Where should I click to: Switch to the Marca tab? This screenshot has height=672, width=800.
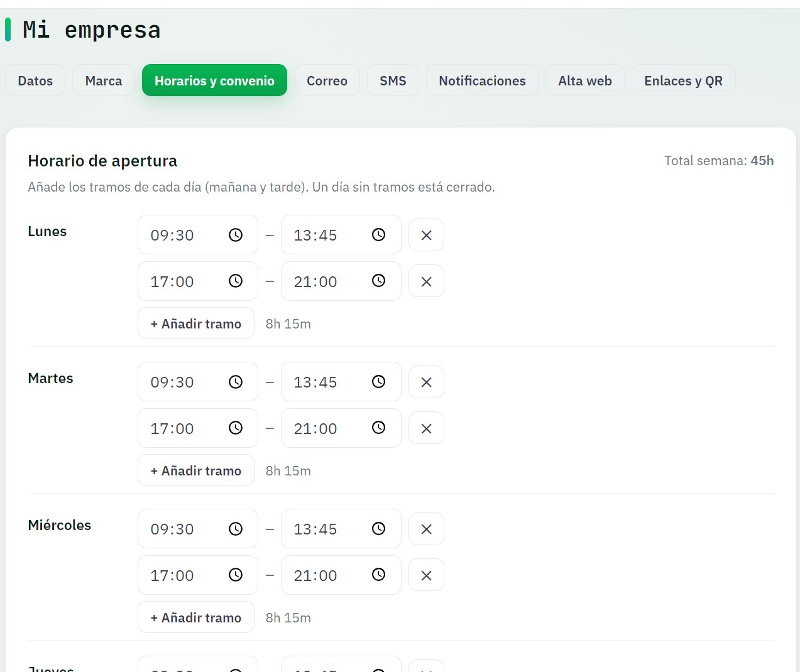[104, 80]
